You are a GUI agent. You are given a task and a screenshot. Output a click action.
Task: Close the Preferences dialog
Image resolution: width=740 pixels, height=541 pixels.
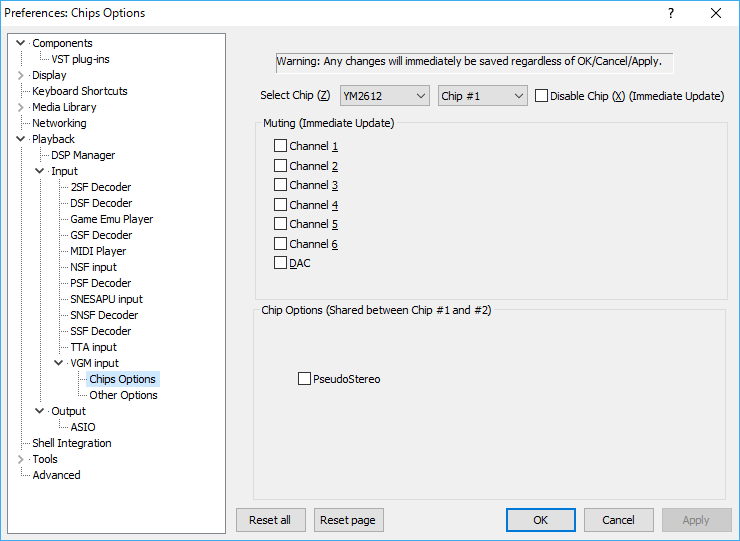[x=716, y=13]
